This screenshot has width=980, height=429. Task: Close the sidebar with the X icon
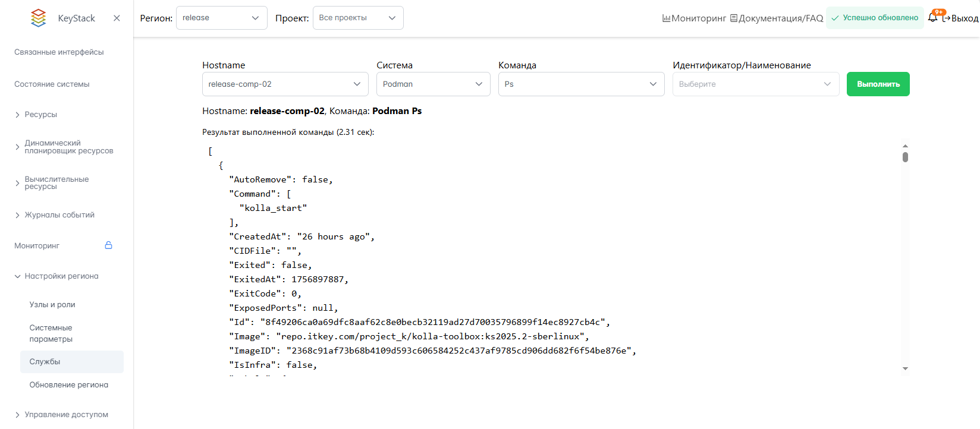click(x=117, y=18)
